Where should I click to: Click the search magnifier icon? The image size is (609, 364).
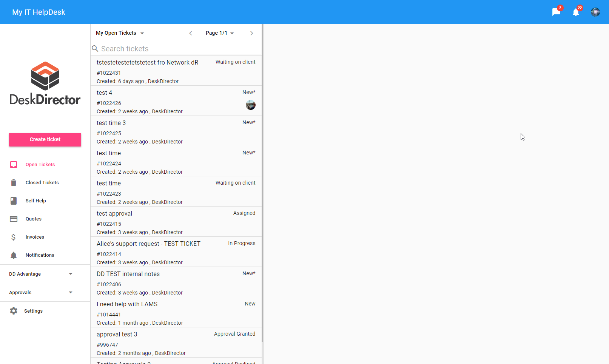point(95,49)
